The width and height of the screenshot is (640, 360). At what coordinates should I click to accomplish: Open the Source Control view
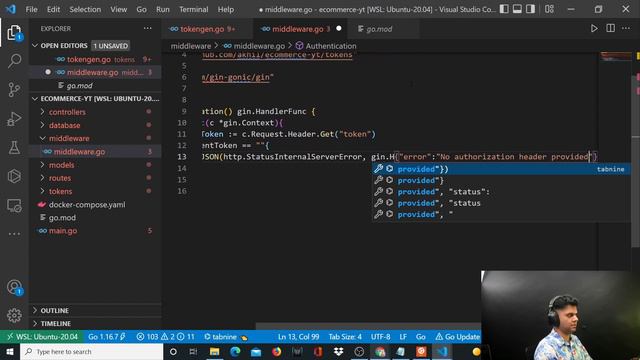pyautogui.click(x=14, y=90)
